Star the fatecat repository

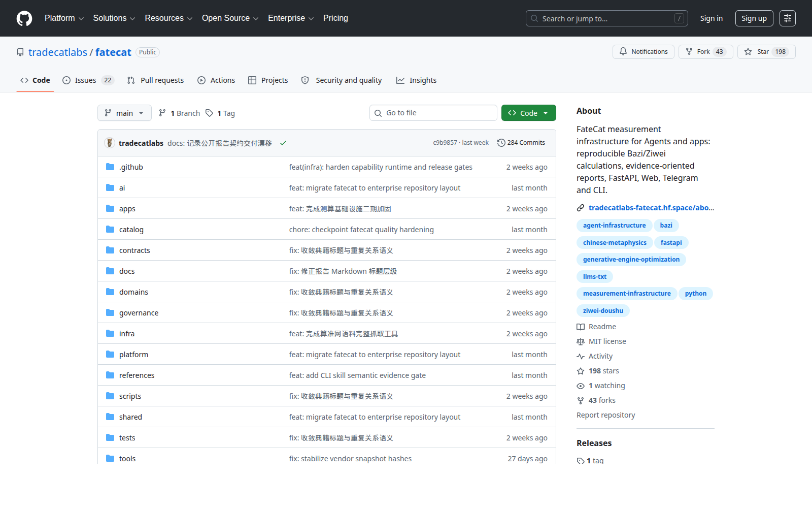point(766,52)
